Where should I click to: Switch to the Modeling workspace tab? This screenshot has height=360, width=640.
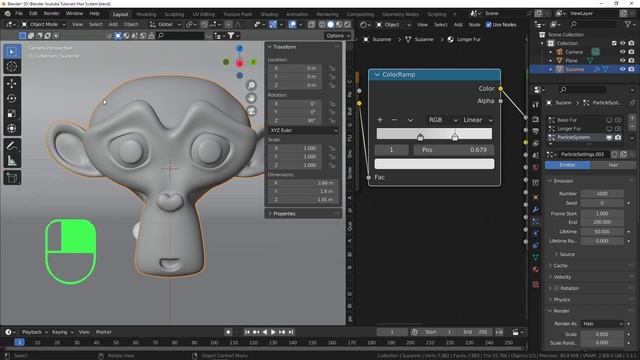[146, 14]
